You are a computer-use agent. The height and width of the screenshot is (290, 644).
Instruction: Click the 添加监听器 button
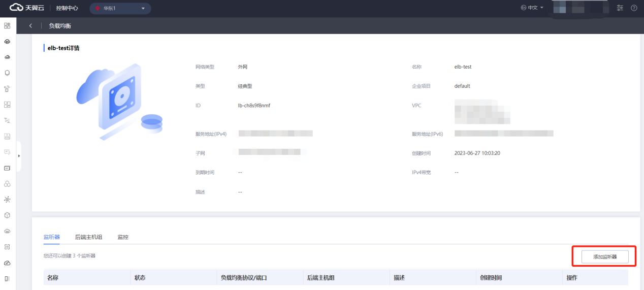click(x=604, y=257)
